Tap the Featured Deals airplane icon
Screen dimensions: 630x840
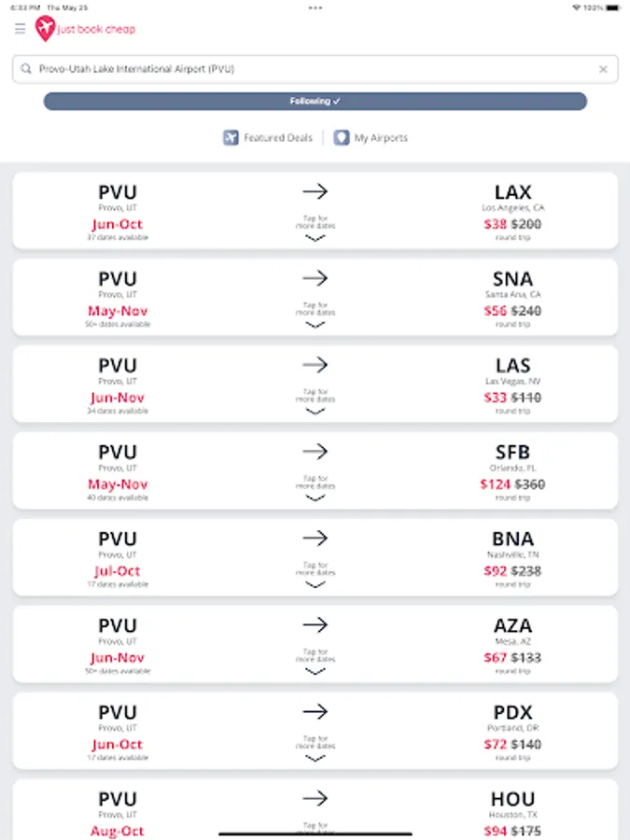[x=231, y=138]
